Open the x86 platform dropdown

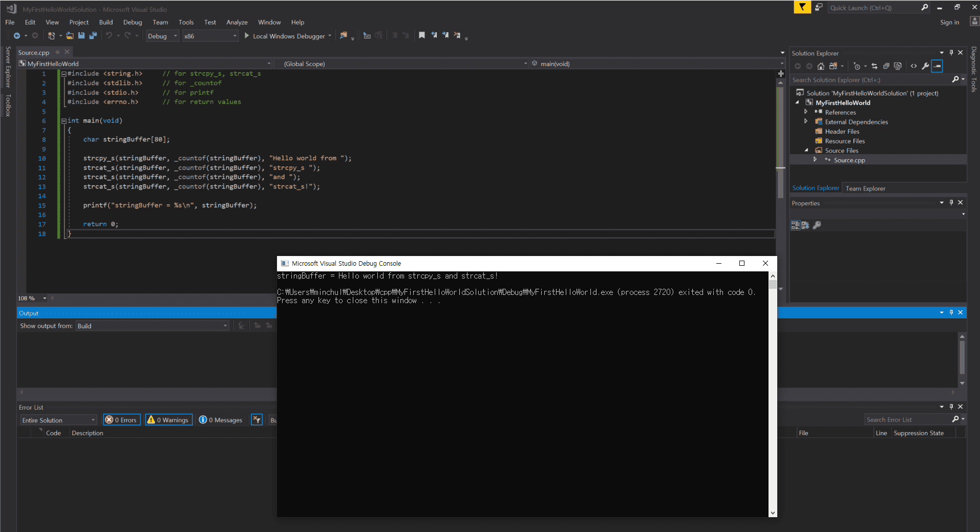[210, 36]
